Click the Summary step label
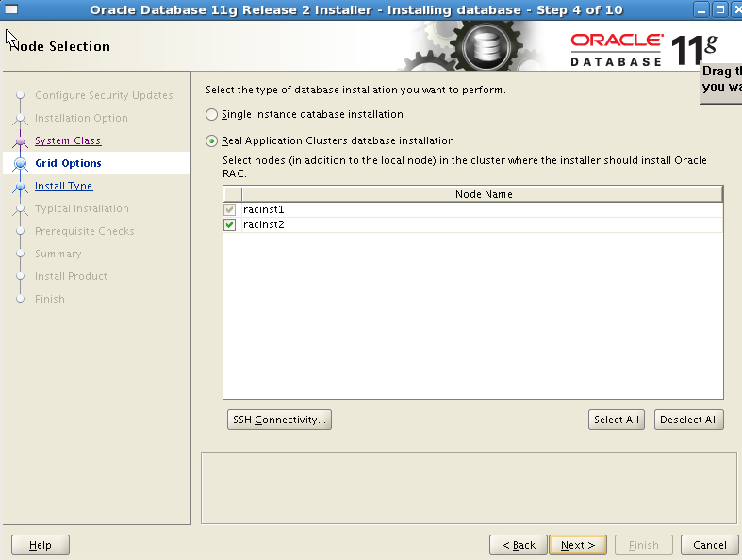 click(58, 254)
